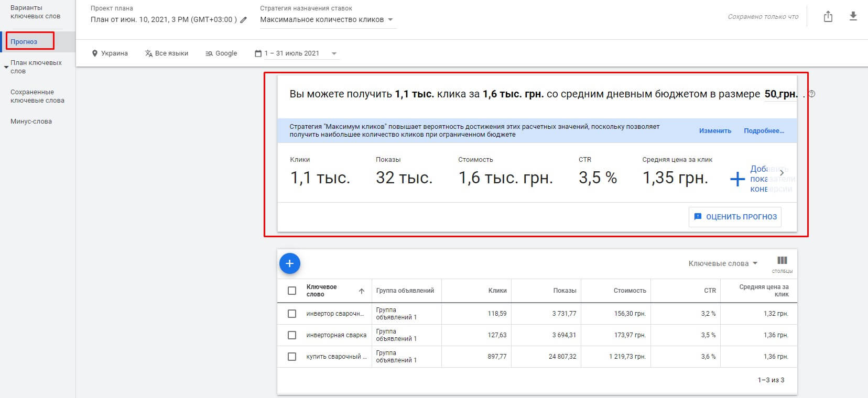Open Ключевые слова view dropdown

point(723,263)
